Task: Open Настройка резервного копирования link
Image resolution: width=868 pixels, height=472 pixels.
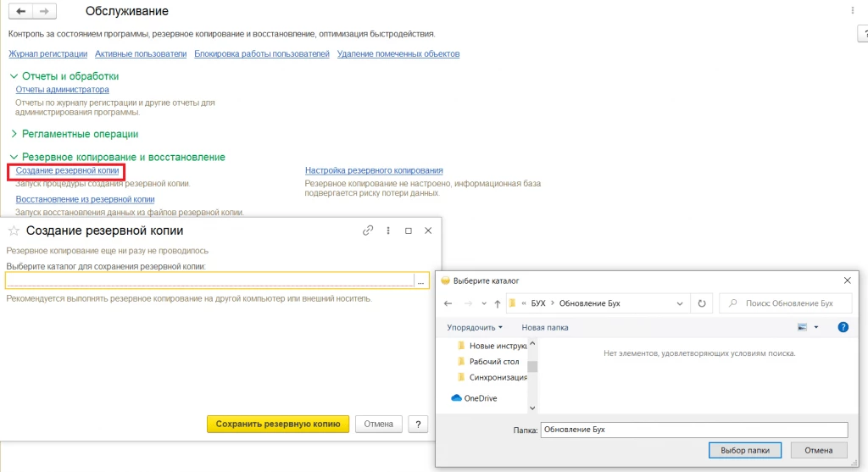Action: point(374,170)
